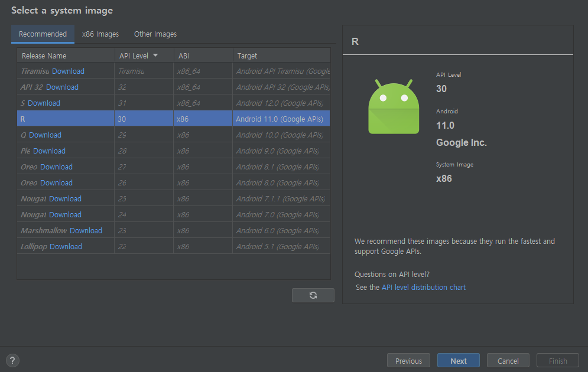This screenshot has height=372, width=588.
Task: Download the Oreo API 27 image
Action: [x=56, y=167]
